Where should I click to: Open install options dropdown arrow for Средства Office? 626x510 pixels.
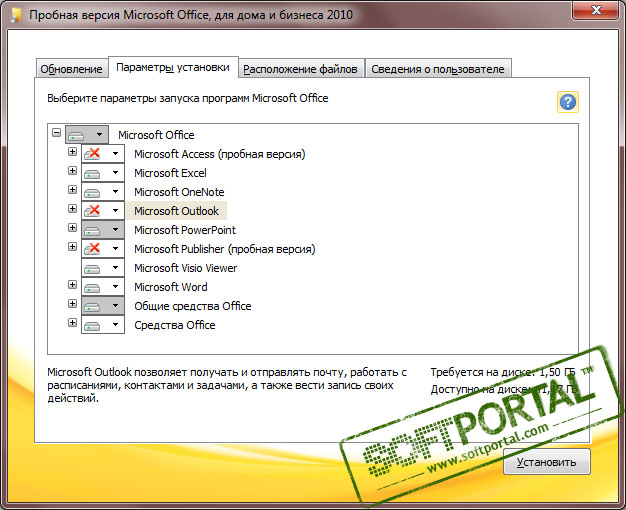pyautogui.click(x=115, y=325)
